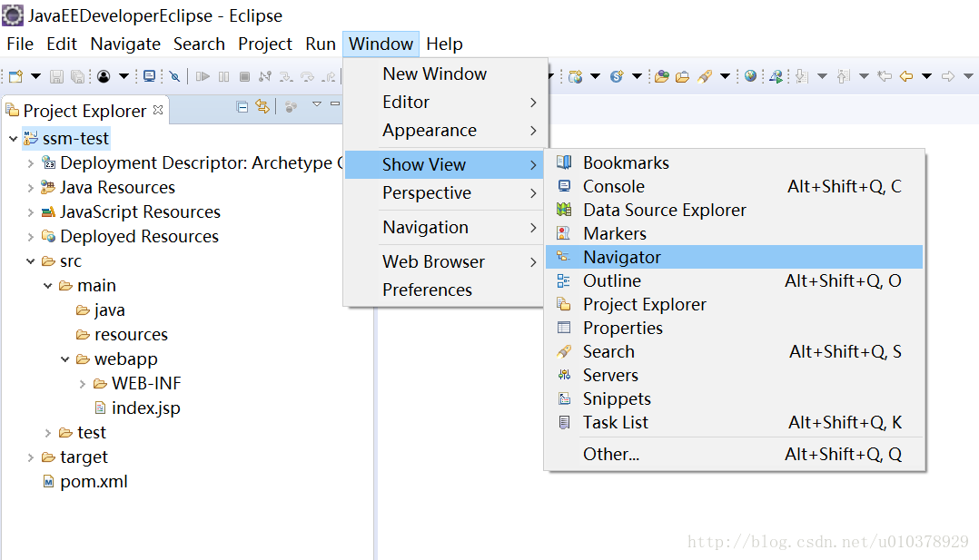Image resolution: width=979 pixels, height=560 pixels.
Task: Collapse the ssm-test project node
Action: [x=13, y=139]
